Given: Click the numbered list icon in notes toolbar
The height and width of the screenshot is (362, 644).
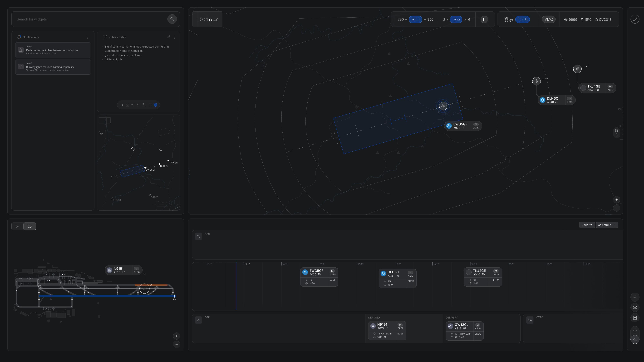Looking at the screenshot, I should point(139,105).
